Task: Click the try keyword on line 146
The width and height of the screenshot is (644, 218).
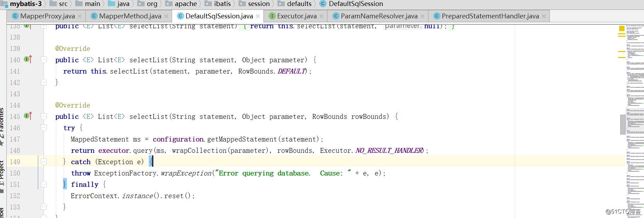Action: (x=69, y=128)
